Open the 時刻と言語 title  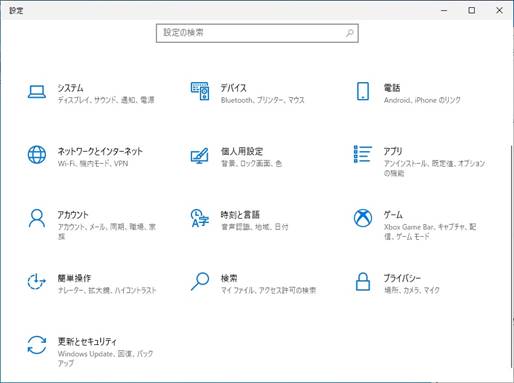240,215
